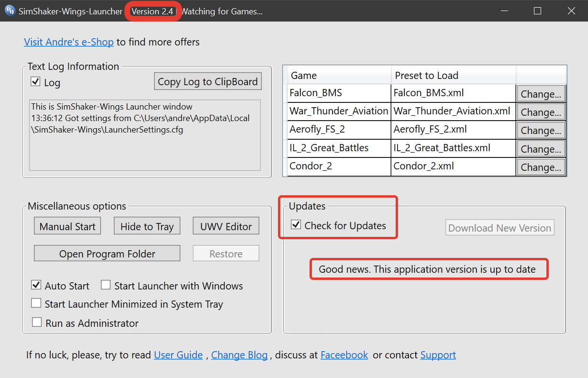588x378 pixels.
Task: Enable Run as Administrator option
Action: pos(36,322)
